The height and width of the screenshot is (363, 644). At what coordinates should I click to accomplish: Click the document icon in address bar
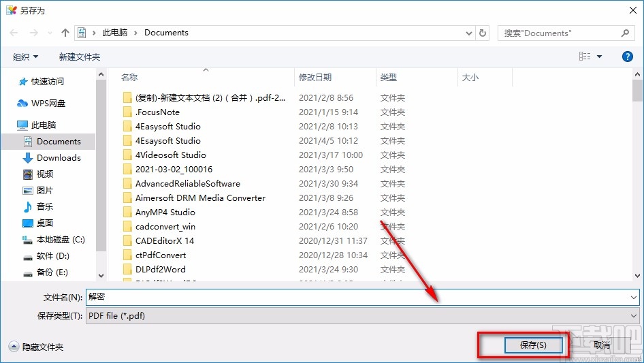pos(82,33)
